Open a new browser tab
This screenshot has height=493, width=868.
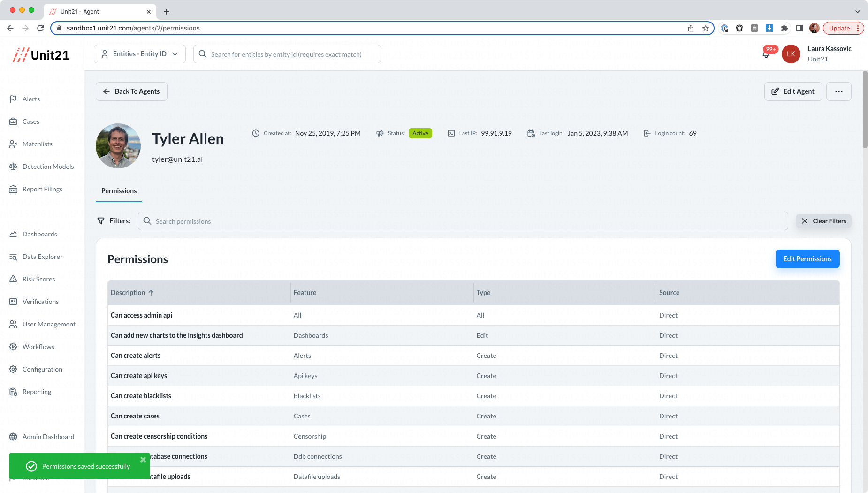tap(167, 11)
